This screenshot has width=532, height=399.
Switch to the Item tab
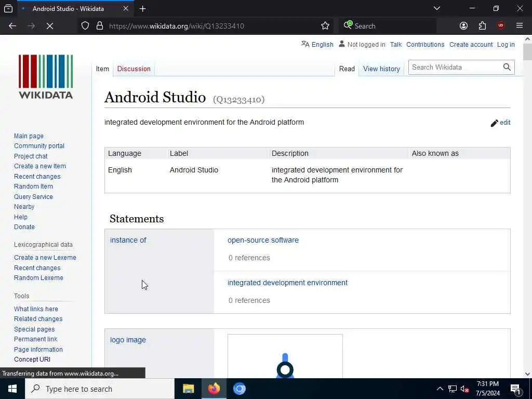point(102,69)
